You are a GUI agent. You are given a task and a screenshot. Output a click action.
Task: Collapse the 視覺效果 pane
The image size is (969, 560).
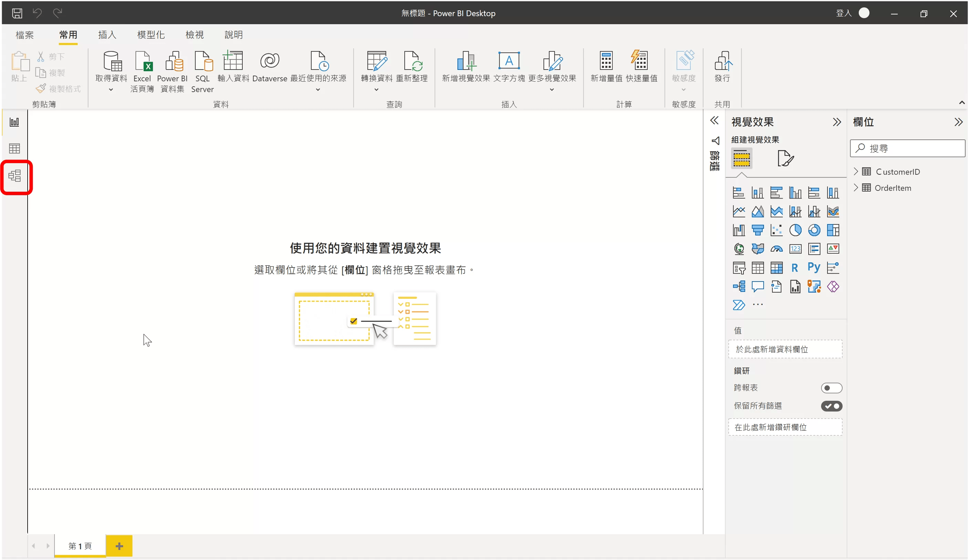[837, 122]
